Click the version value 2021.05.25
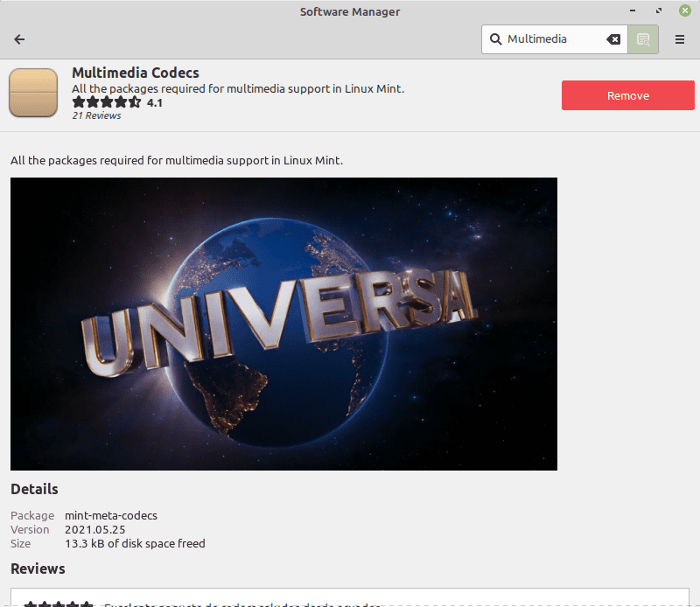Screen dimensions: 700x607 pyautogui.click(x=95, y=529)
